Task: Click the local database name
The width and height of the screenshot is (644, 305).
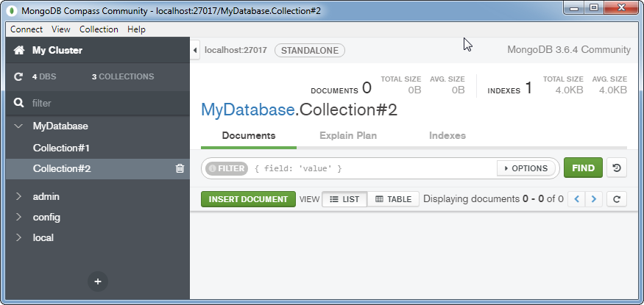Action: pos(43,237)
